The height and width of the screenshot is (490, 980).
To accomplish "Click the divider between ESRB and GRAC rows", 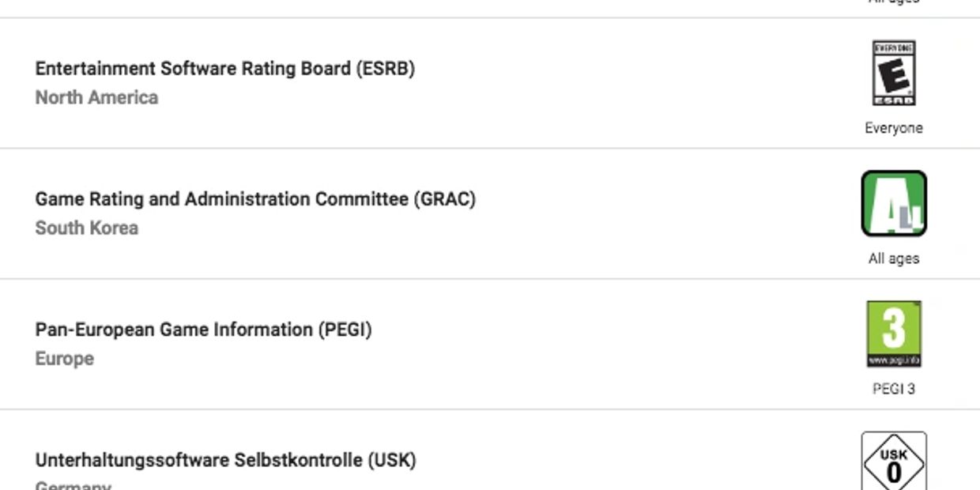I will coord(490,148).
